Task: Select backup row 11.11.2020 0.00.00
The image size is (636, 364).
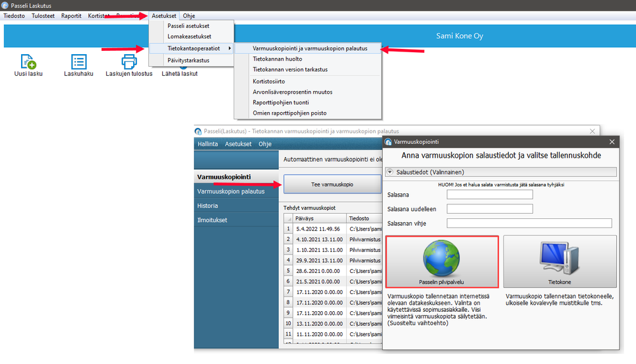Action: tap(332, 334)
